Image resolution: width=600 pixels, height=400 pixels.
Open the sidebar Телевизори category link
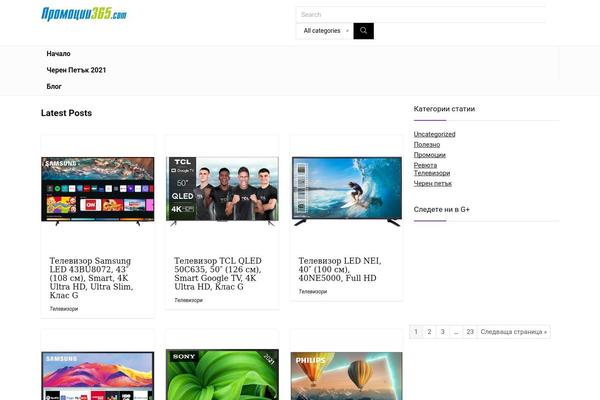[432, 173]
